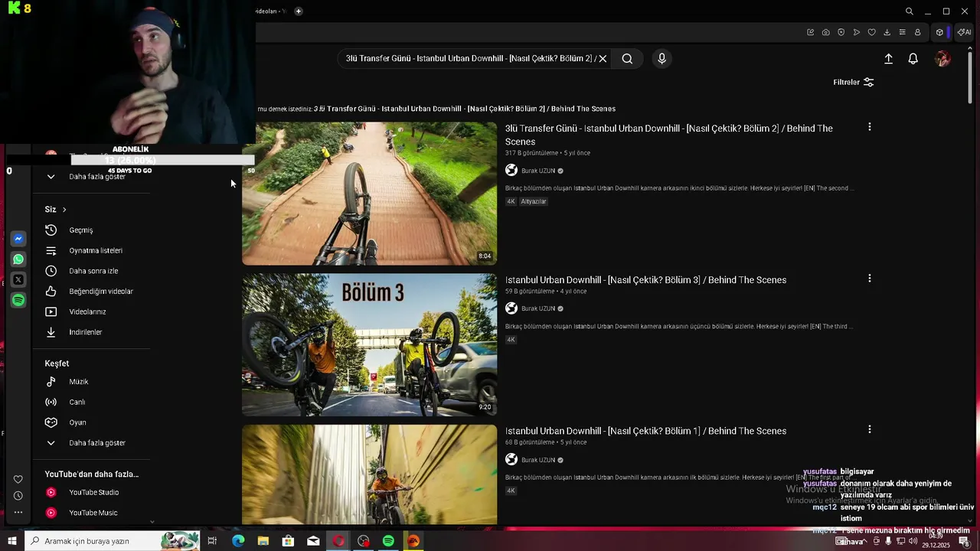Clear the YouTube search box text
This screenshot has width=980, height=551.
pos(603,58)
